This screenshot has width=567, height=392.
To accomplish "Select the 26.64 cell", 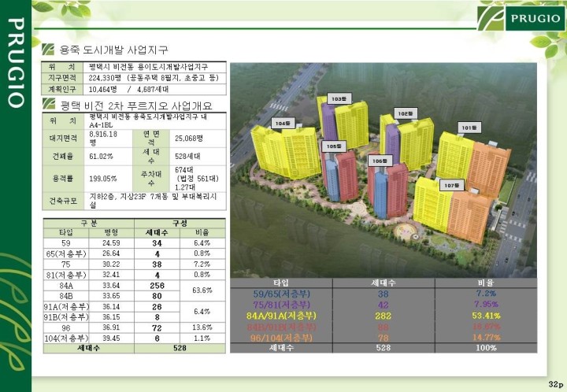I will click(111, 253).
